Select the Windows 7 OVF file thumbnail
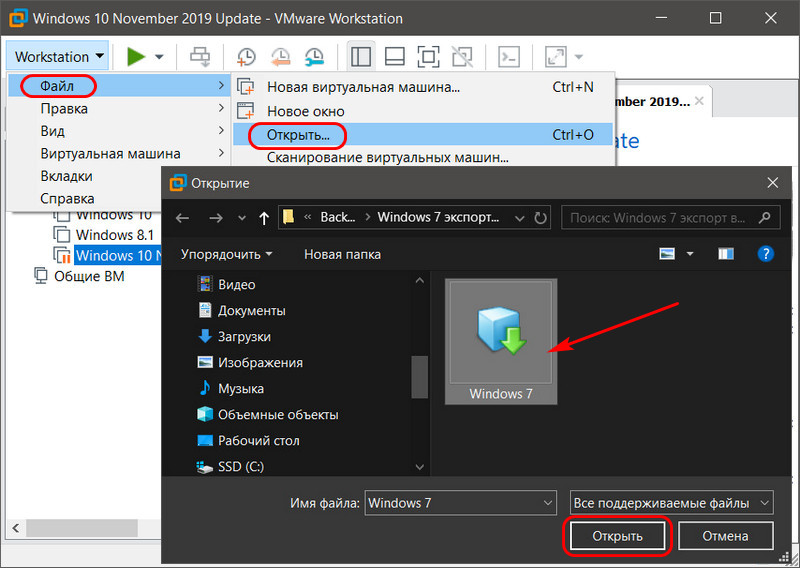The width and height of the screenshot is (800, 568). (501, 341)
